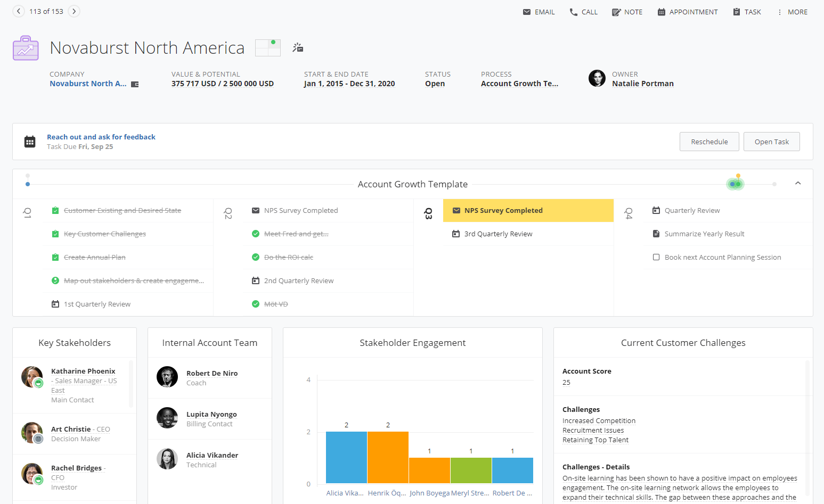Navigate to the next record with the right arrow
The image size is (824, 504).
coord(74,10)
